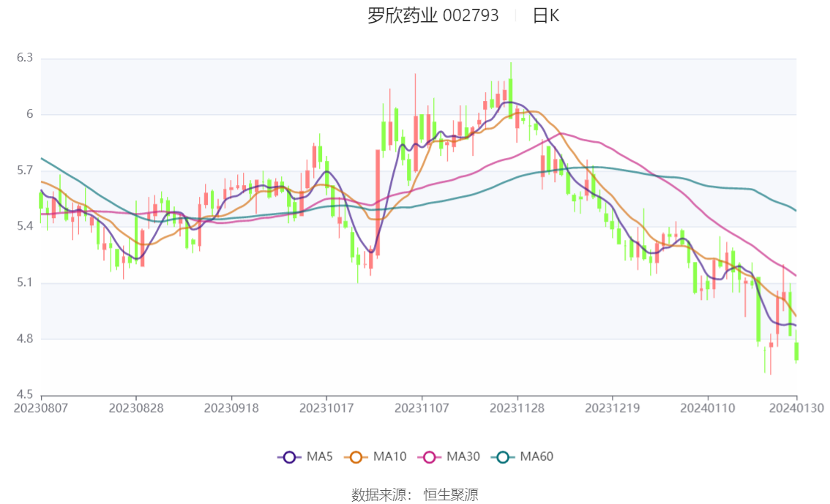Click y-axis value 6

(29, 114)
